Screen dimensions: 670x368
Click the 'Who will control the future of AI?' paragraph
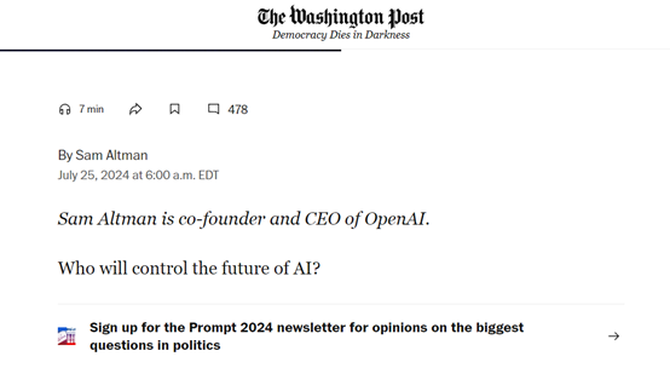coord(189,268)
